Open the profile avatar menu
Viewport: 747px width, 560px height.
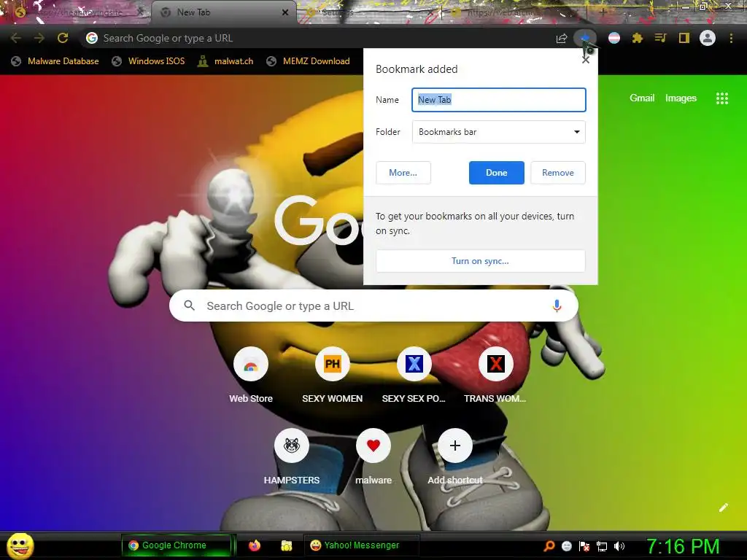pos(708,38)
